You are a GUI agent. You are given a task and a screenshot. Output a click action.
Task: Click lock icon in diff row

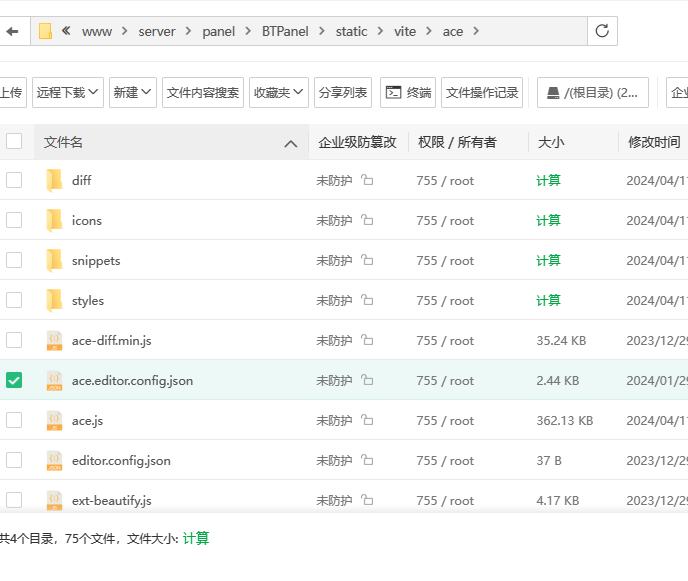pos(367,179)
